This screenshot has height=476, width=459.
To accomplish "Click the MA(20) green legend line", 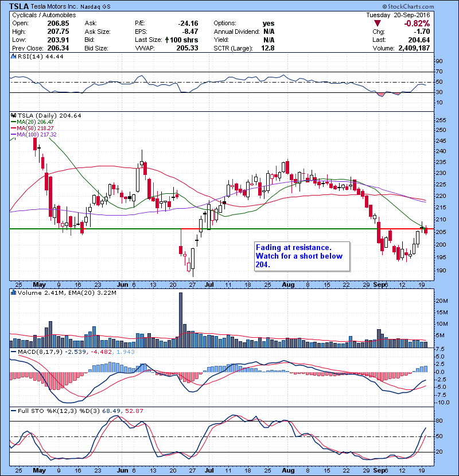I will [13, 122].
